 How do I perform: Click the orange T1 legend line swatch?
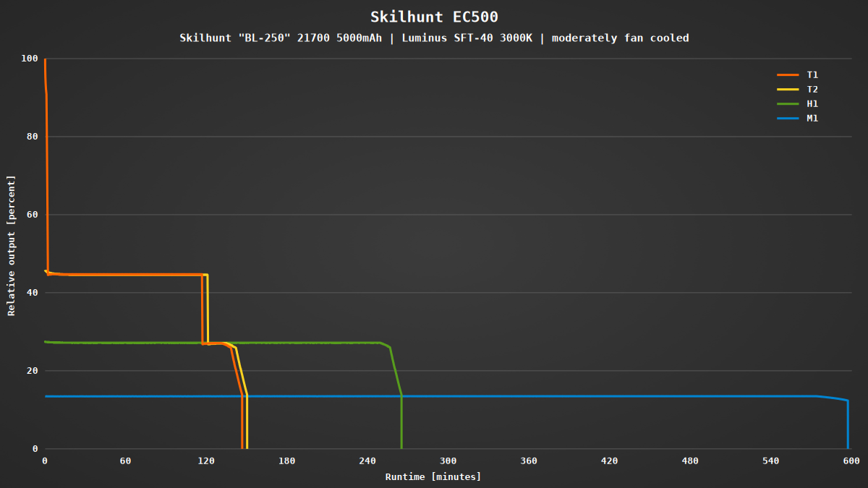(787, 75)
